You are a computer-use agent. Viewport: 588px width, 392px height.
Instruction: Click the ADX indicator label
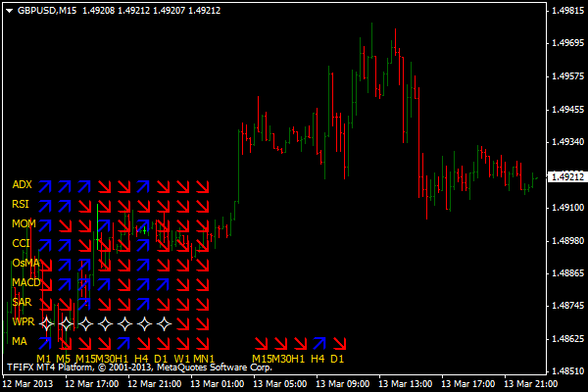pyautogui.click(x=23, y=184)
